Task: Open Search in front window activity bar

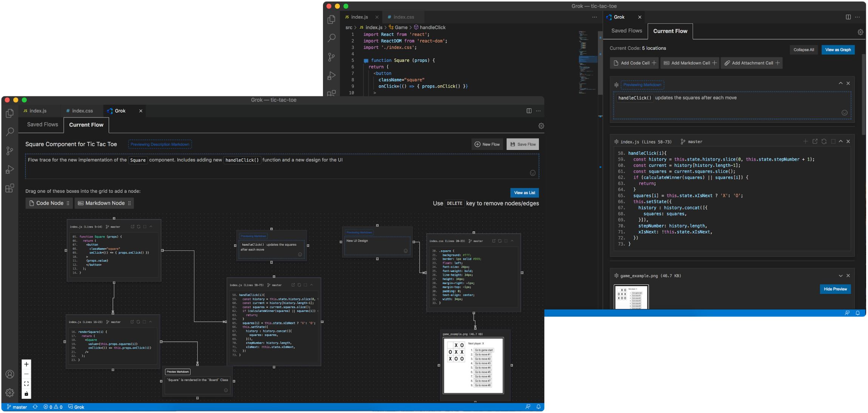Action: point(10,131)
